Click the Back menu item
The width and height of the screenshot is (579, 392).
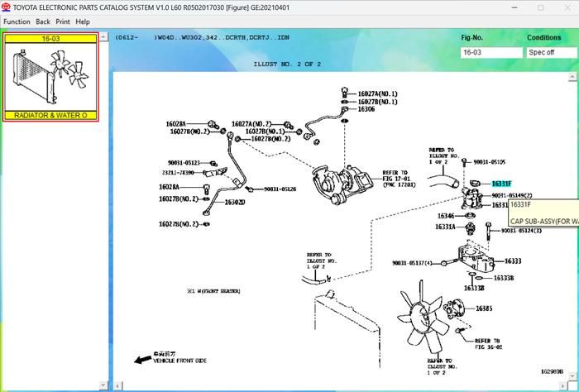pos(43,22)
